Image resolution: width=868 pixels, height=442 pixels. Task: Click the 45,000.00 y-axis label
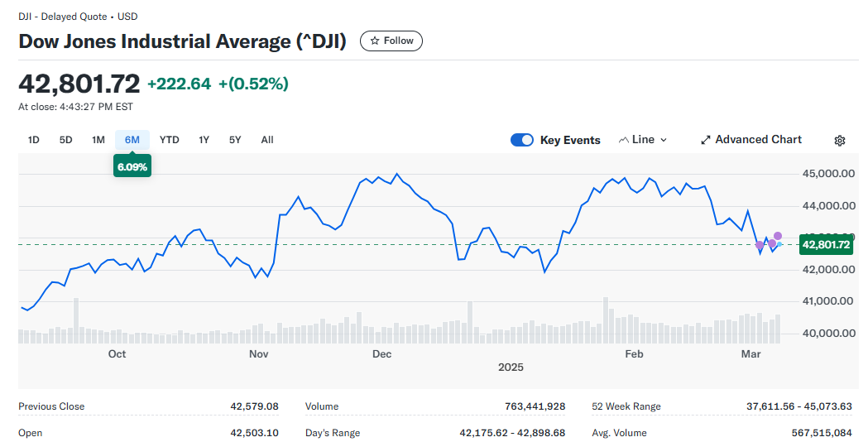coord(829,174)
